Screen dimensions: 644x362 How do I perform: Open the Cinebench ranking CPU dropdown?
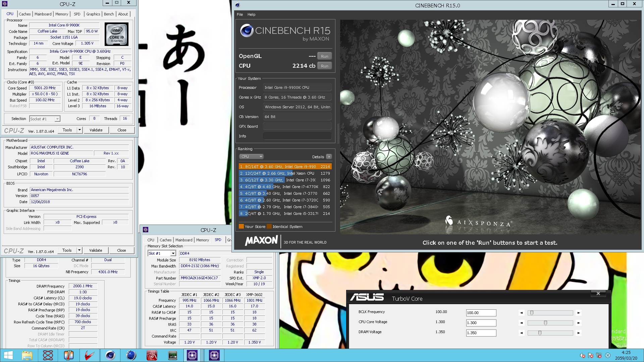coord(252,157)
